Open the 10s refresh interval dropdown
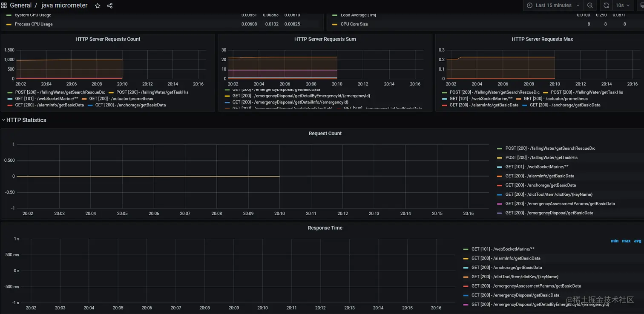 tap(623, 6)
